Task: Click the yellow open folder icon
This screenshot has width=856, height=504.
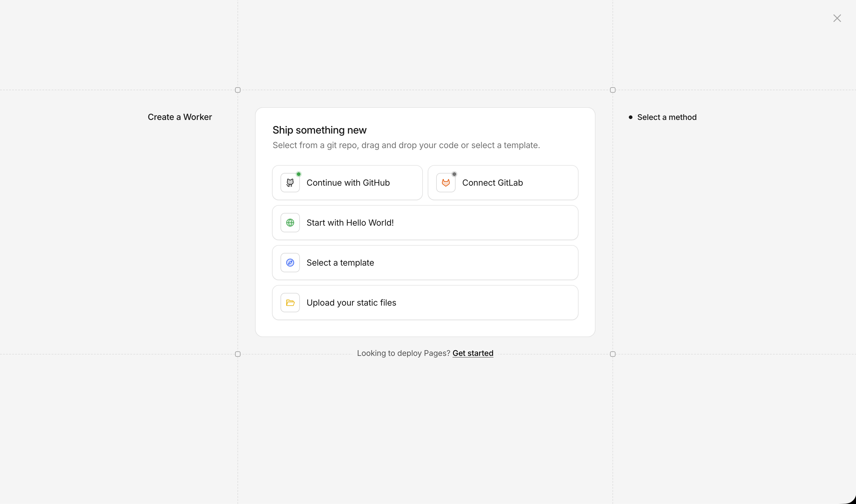Action: 290,303
